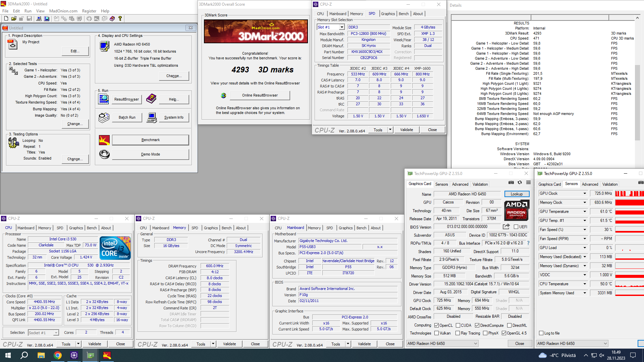
Task: Click the globe icon beside Online ResultBrowser
Action: pos(223,96)
